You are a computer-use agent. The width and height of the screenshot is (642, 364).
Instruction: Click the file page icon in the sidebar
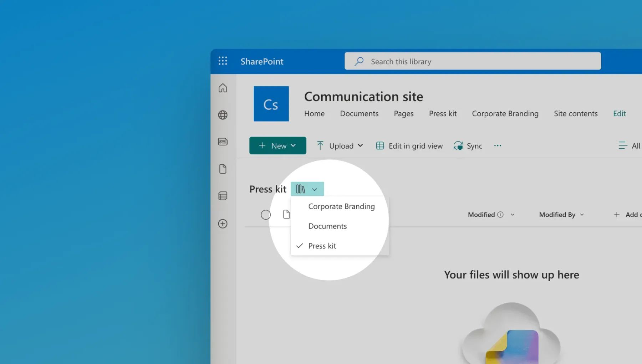[x=223, y=169]
